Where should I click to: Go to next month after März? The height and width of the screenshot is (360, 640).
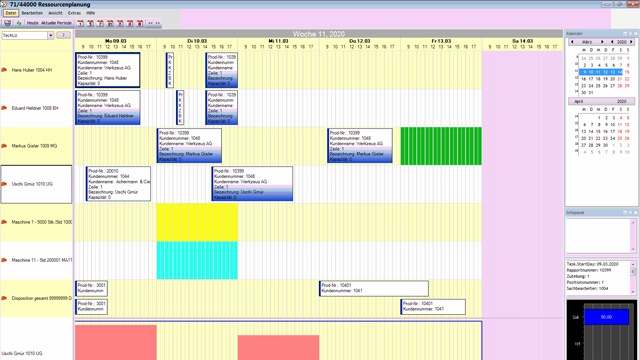click(x=602, y=42)
